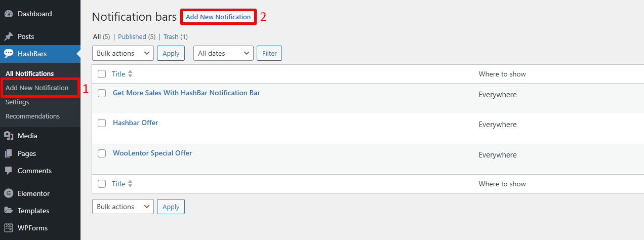Check the Hashbar Offer row checkbox
This screenshot has width=644, height=240.
point(102,123)
